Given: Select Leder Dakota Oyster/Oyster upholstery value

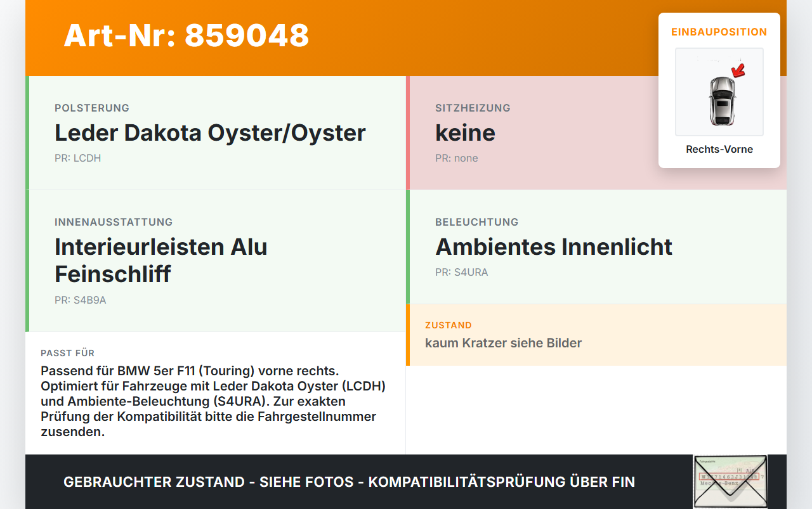Looking at the screenshot, I should pyautogui.click(x=210, y=132).
